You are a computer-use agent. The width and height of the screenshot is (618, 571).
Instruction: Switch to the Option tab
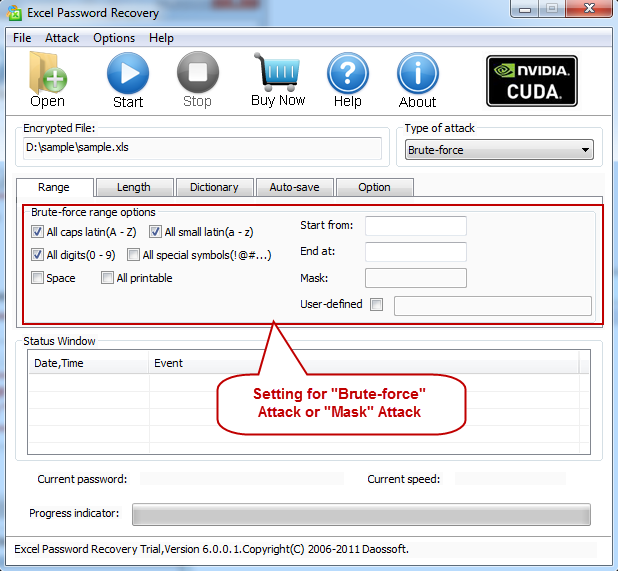374,187
